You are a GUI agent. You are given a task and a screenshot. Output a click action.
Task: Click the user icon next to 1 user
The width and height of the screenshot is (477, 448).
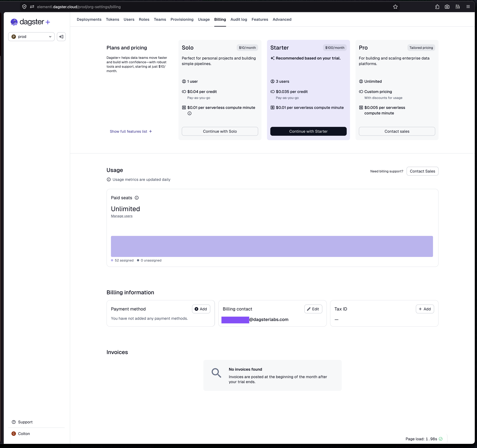(x=184, y=82)
